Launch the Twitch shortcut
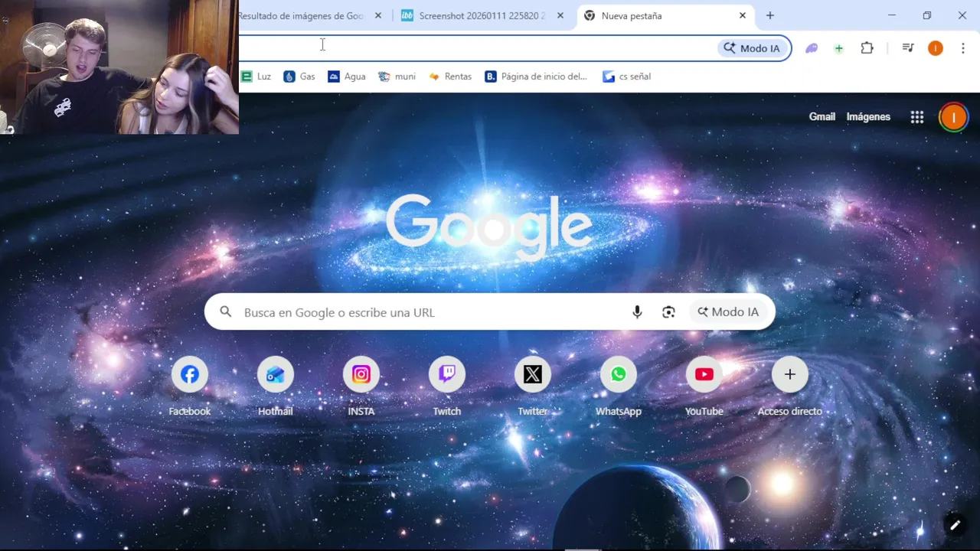Viewport: 980px width, 551px height. tap(447, 374)
